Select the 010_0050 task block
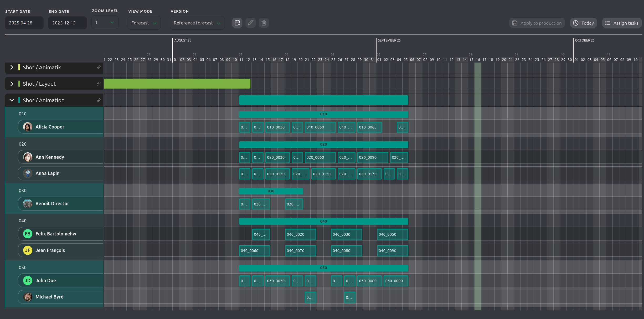 pos(320,127)
